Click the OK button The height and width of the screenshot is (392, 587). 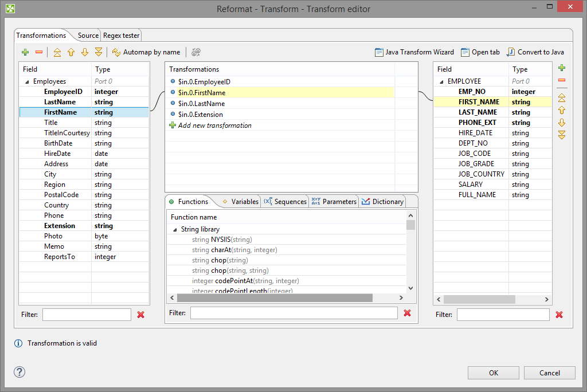pyautogui.click(x=494, y=373)
